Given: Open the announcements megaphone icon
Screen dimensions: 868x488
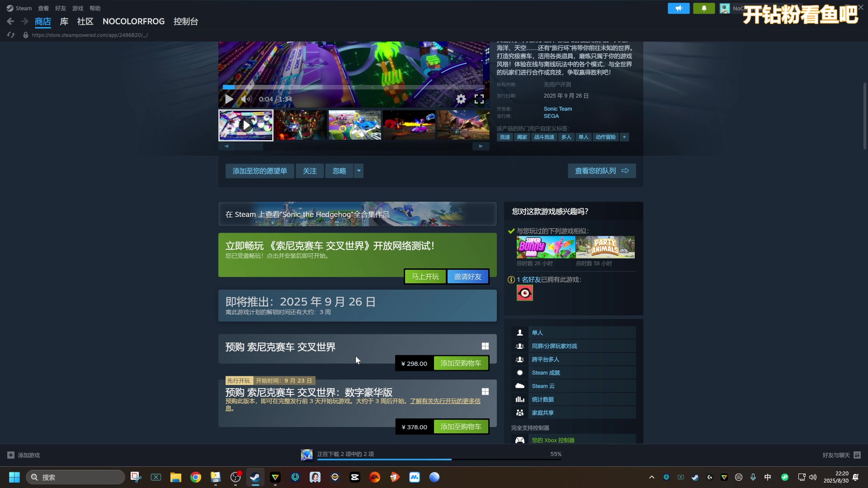Looking at the screenshot, I should (679, 8).
